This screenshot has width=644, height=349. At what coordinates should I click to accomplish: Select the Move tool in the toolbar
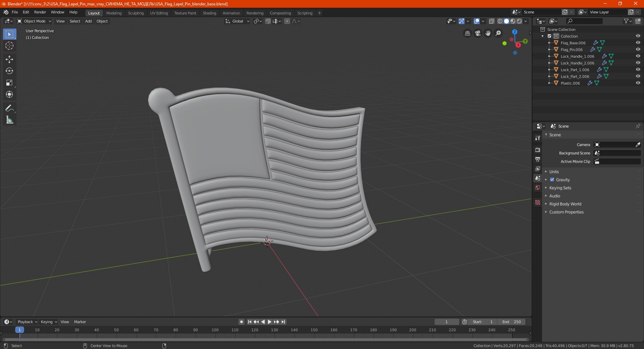click(x=9, y=59)
